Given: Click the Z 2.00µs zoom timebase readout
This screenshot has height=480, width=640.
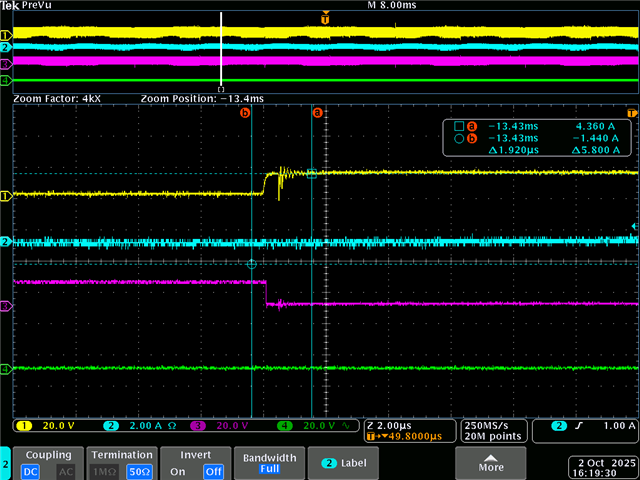Looking at the screenshot, I should click(x=389, y=426).
